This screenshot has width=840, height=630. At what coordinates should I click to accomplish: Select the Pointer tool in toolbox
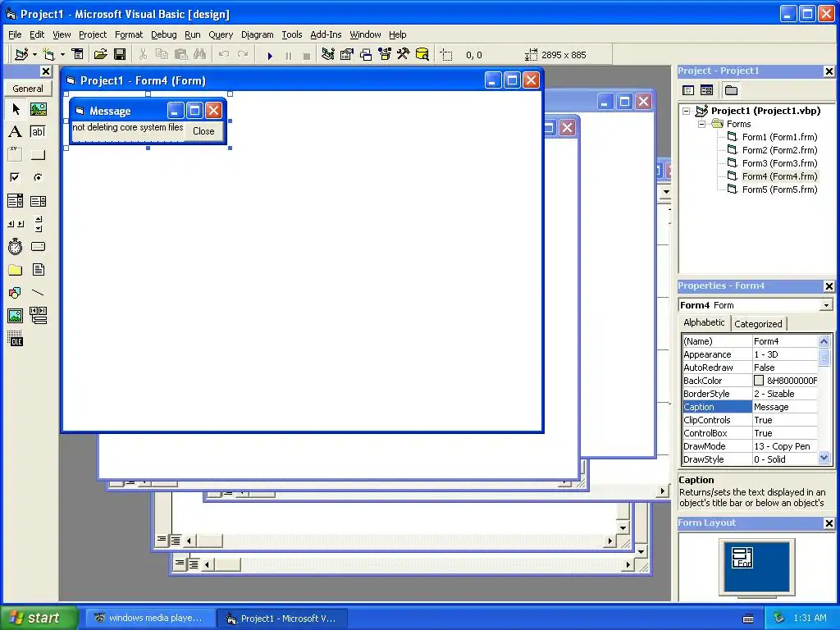click(16, 109)
